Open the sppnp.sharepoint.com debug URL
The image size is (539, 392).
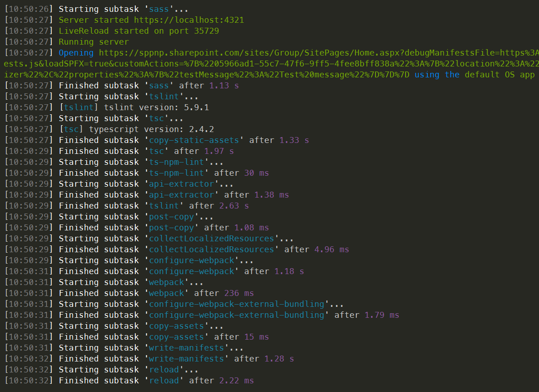318,53
